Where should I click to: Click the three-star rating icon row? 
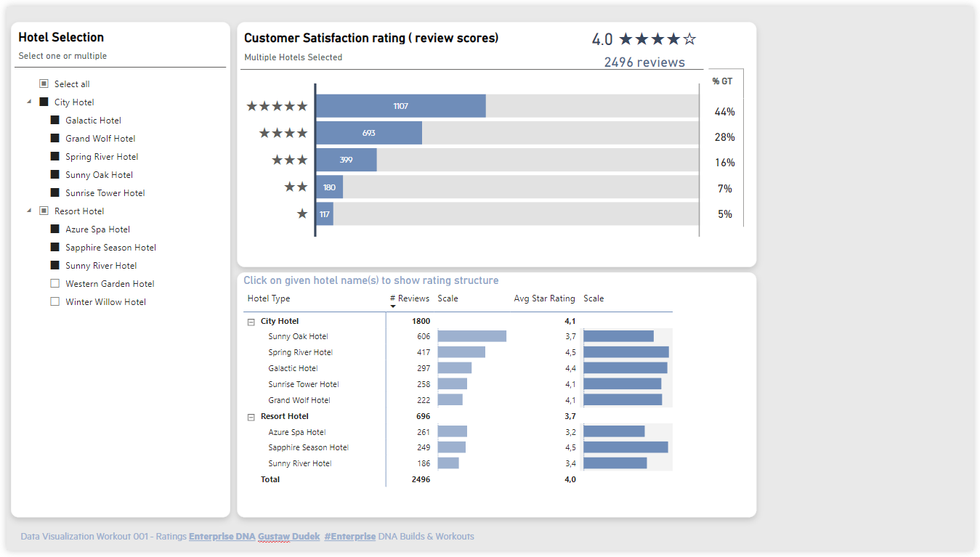click(290, 160)
